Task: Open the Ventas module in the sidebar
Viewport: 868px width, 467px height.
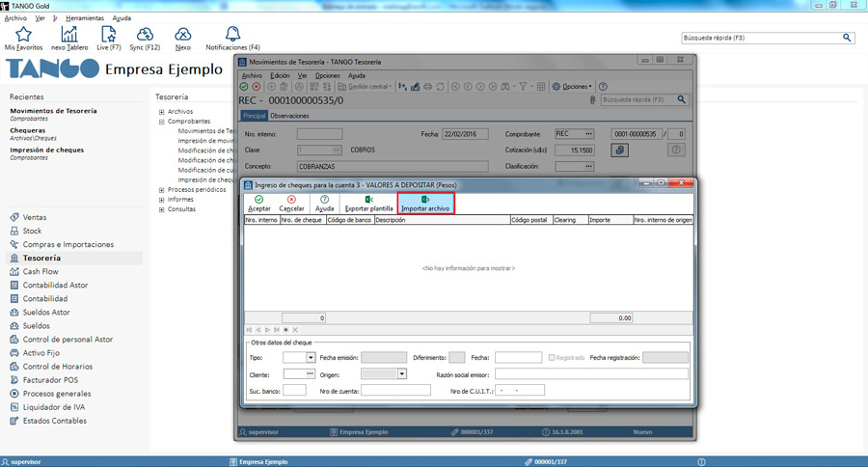Action: pos(35,217)
